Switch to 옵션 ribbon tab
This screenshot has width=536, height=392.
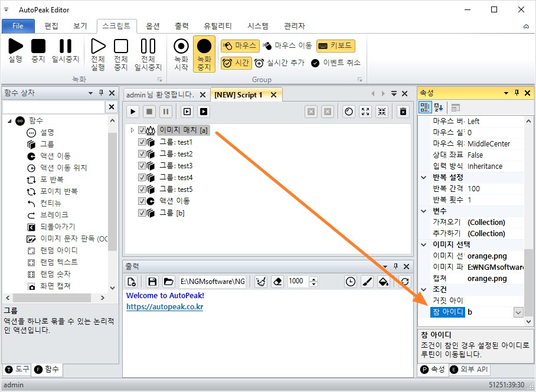point(153,26)
